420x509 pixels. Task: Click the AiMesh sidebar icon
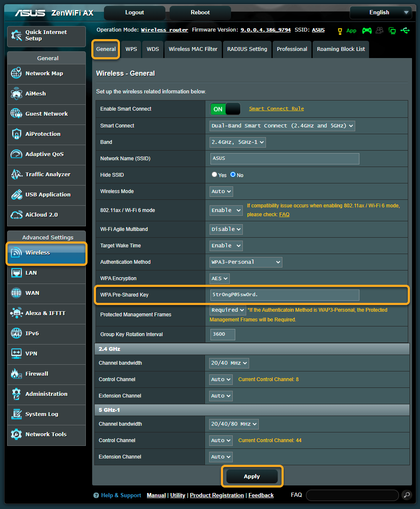point(16,93)
